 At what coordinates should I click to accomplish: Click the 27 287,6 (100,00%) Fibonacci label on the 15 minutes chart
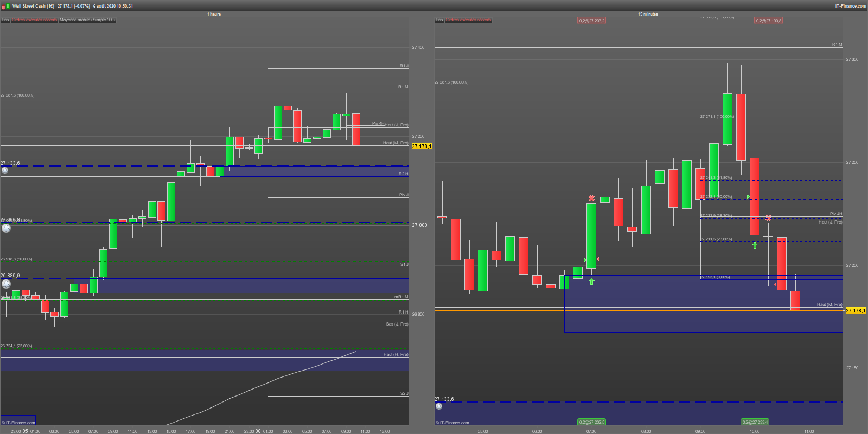(x=451, y=82)
